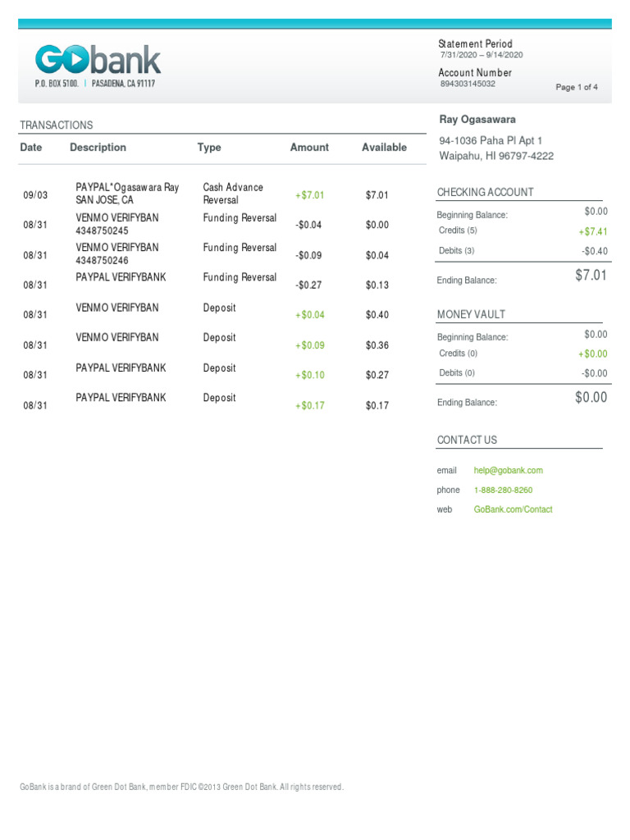Viewport: 630px width, 840px height.
Task: Click the 1-888-280-8260 phone number link
Action: pos(503,490)
